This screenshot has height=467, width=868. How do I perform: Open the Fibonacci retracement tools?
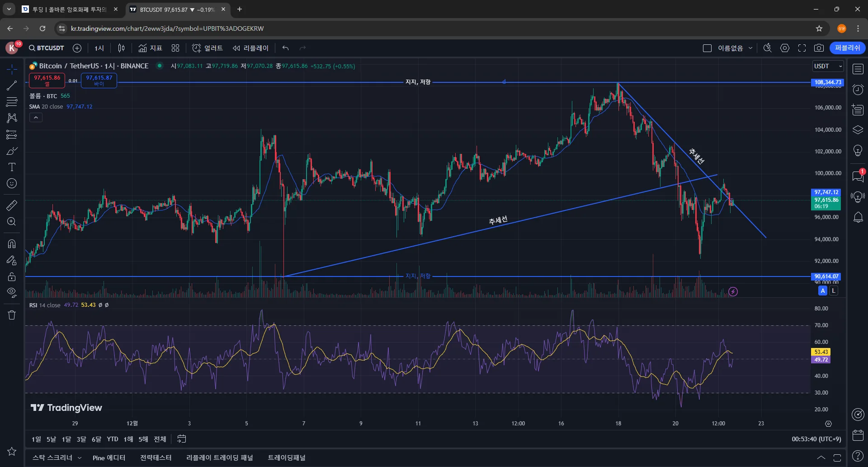[12, 101]
